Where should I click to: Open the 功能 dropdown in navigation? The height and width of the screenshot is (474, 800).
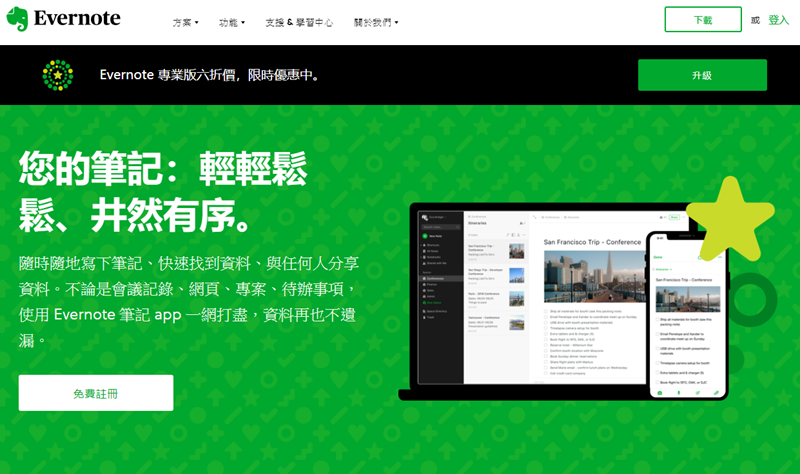point(232,21)
